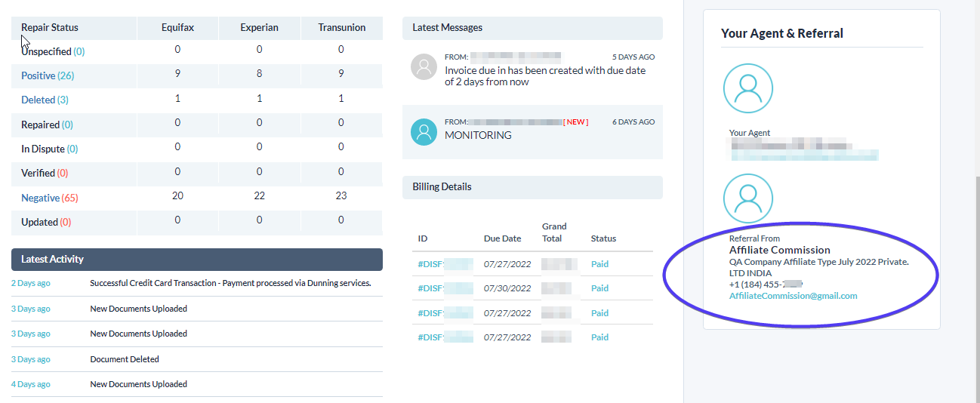
Task: Click the gray sender avatar on invoice message
Action: tap(424, 67)
